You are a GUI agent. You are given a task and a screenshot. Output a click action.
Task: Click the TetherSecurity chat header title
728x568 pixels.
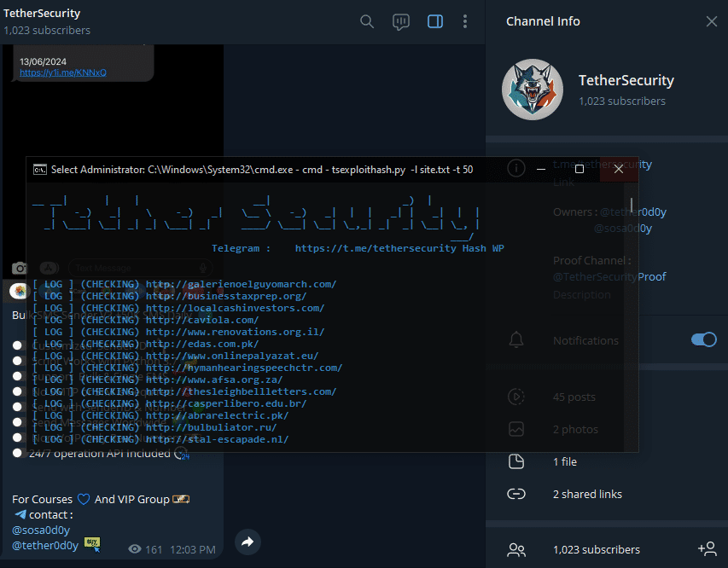(42, 14)
